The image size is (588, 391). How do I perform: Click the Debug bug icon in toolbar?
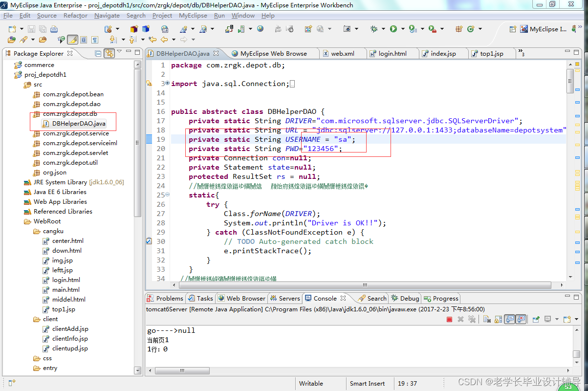tap(374, 29)
